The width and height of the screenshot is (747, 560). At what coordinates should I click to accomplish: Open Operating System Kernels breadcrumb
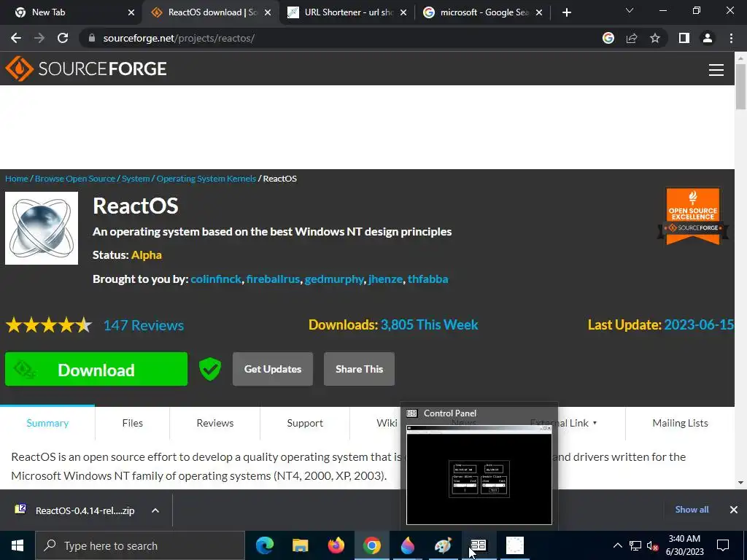(206, 179)
